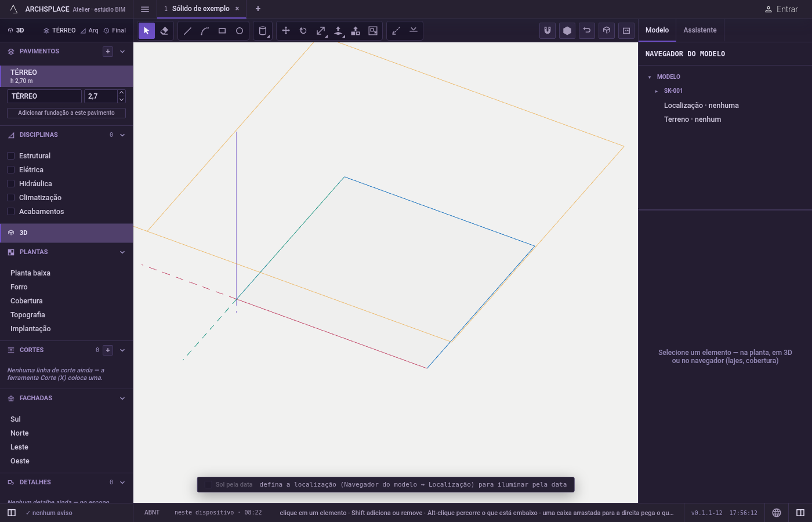Open the Sólido de exemplo tab
Viewport: 812px width, 522px height.
(201, 9)
